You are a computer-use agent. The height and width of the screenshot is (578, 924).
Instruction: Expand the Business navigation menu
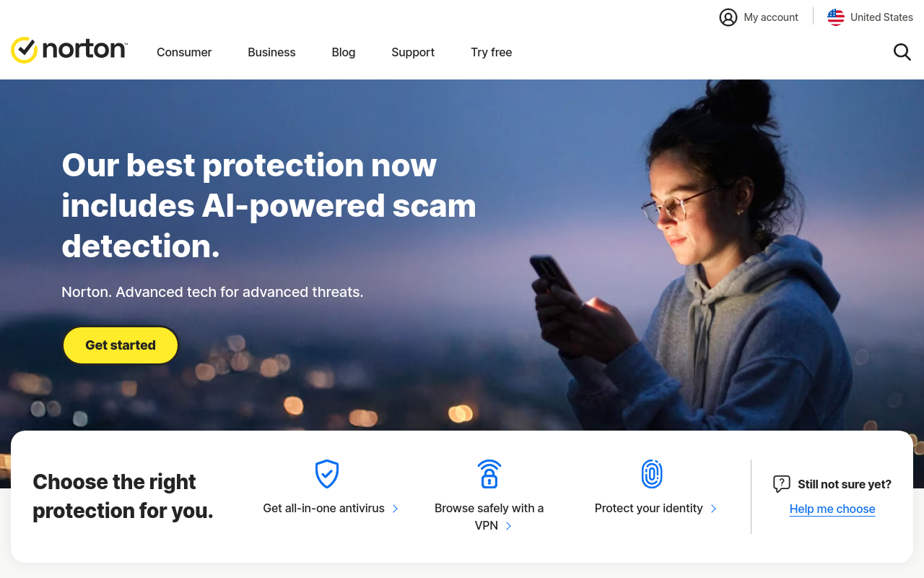click(271, 52)
